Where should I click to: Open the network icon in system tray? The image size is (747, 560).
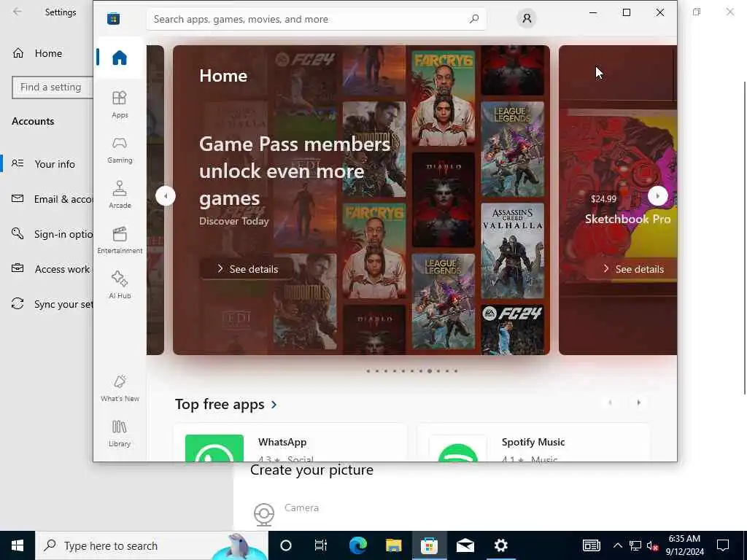635,545
